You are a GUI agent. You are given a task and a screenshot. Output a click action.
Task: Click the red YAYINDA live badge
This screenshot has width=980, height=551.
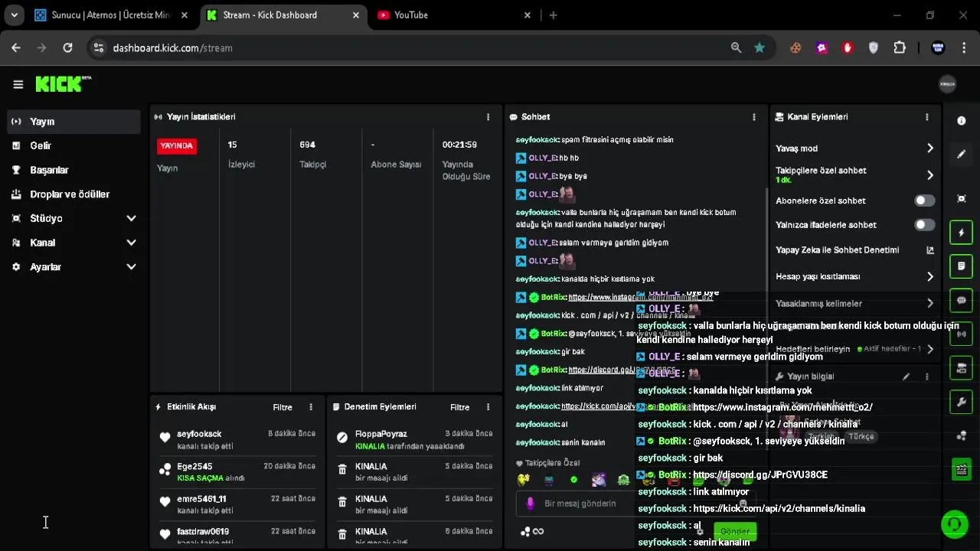pyautogui.click(x=177, y=145)
